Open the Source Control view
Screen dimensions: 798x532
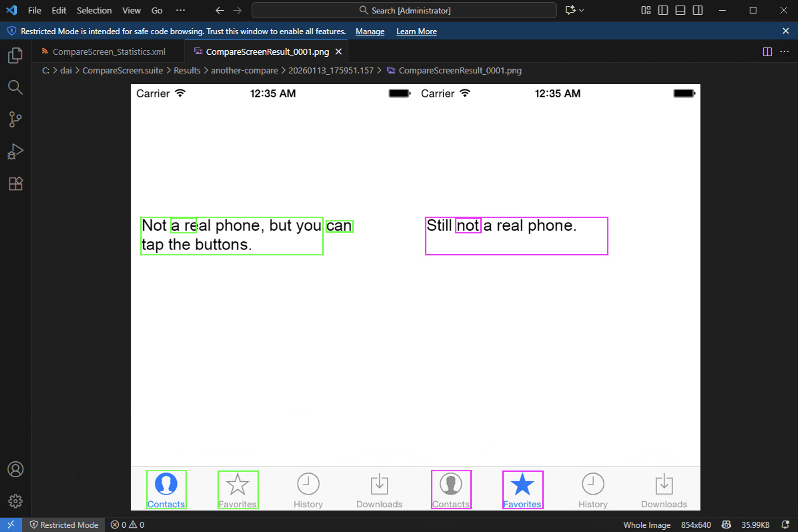click(x=15, y=119)
